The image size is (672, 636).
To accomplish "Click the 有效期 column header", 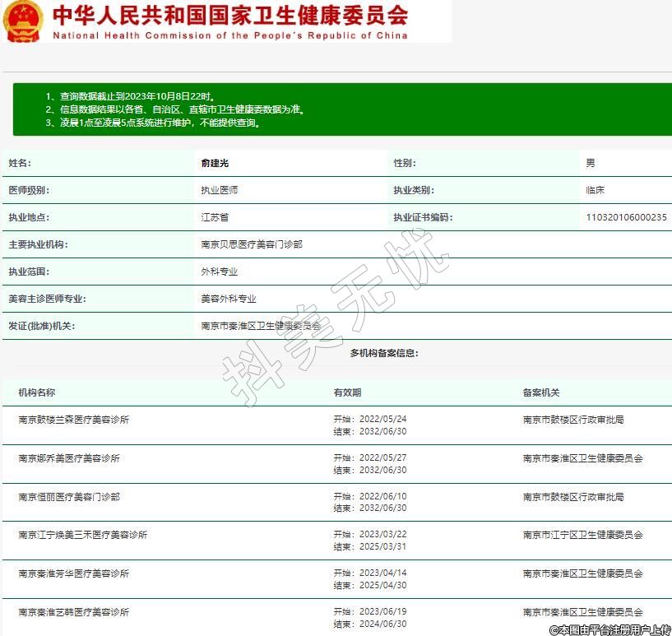I will click(x=347, y=392).
